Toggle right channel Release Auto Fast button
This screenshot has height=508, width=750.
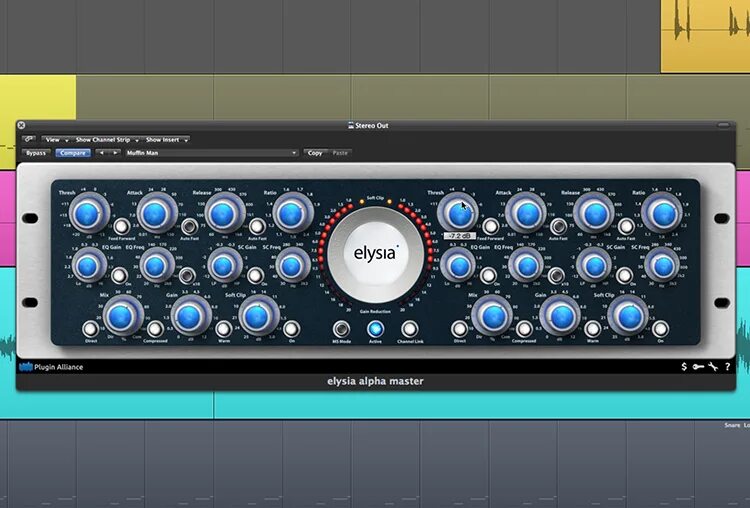(x=626, y=226)
